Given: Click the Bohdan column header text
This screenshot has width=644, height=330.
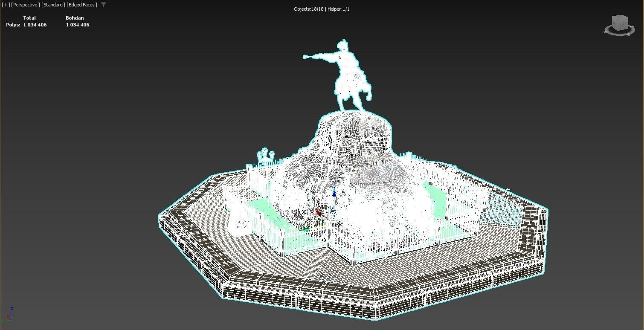Looking at the screenshot, I should pos(75,18).
